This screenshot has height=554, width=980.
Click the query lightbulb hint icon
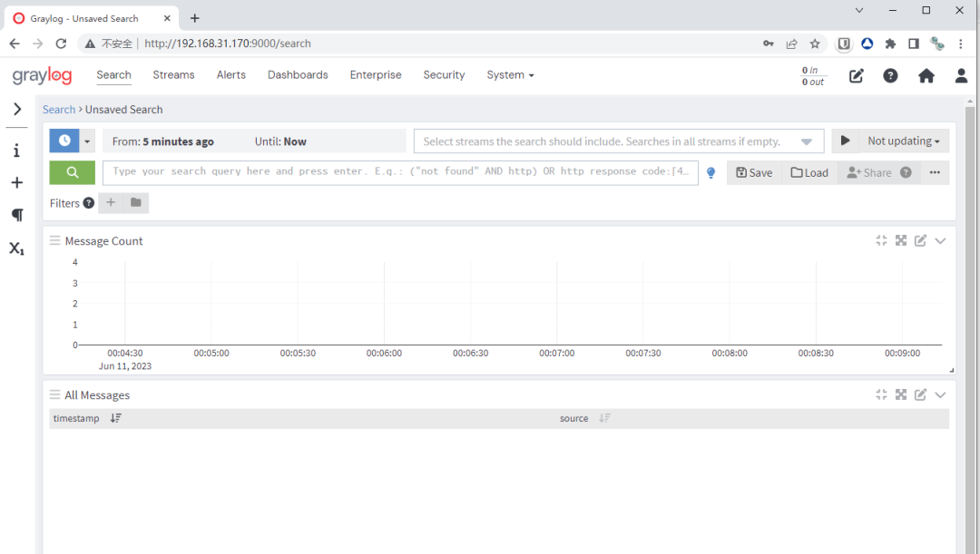tap(710, 173)
